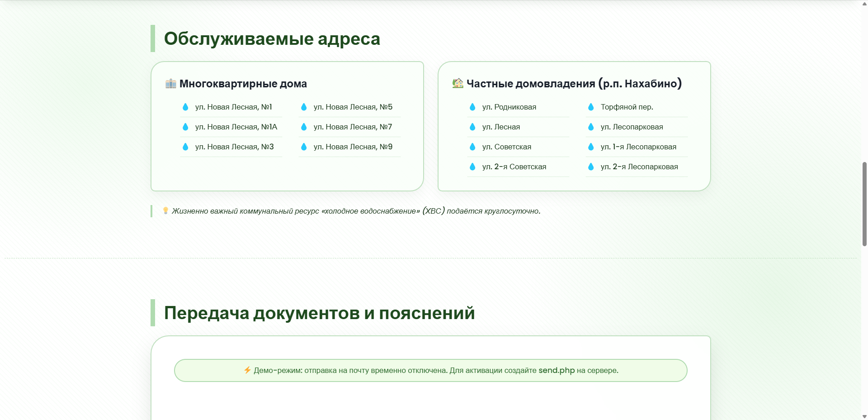Click the scrollbar down arrow at bottom right

pyautogui.click(x=863, y=416)
